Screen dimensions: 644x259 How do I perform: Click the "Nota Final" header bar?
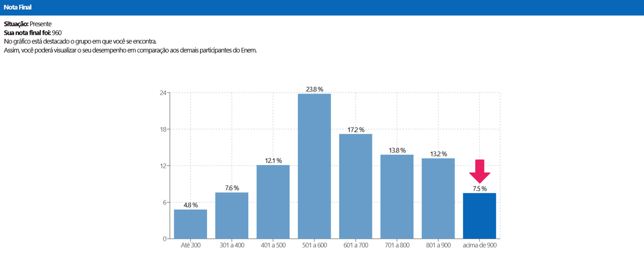322,8
